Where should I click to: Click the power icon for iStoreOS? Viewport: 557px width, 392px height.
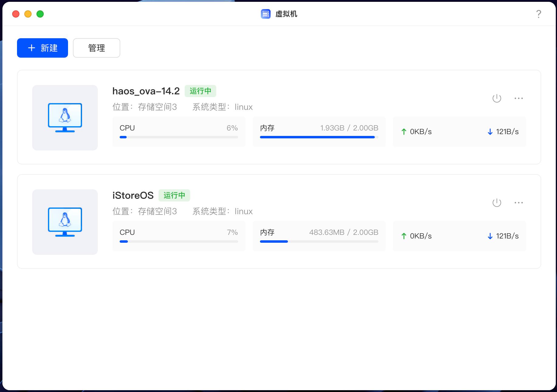pos(497,203)
